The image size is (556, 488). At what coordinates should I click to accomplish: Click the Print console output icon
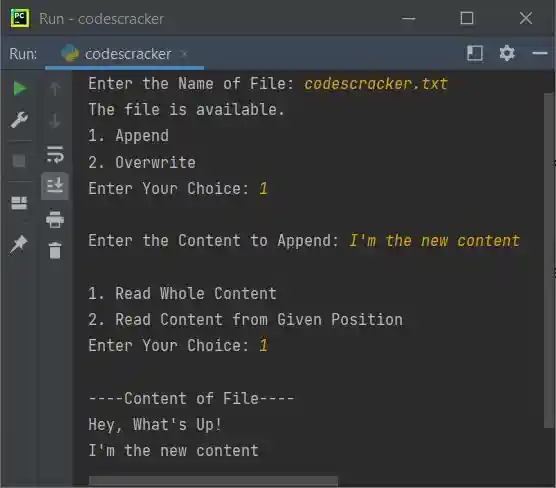55,219
